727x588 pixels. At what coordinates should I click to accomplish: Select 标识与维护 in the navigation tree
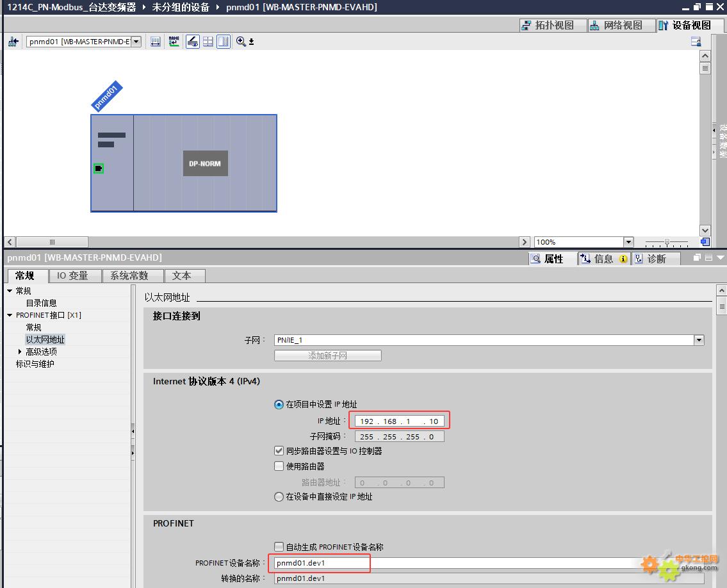click(x=35, y=364)
